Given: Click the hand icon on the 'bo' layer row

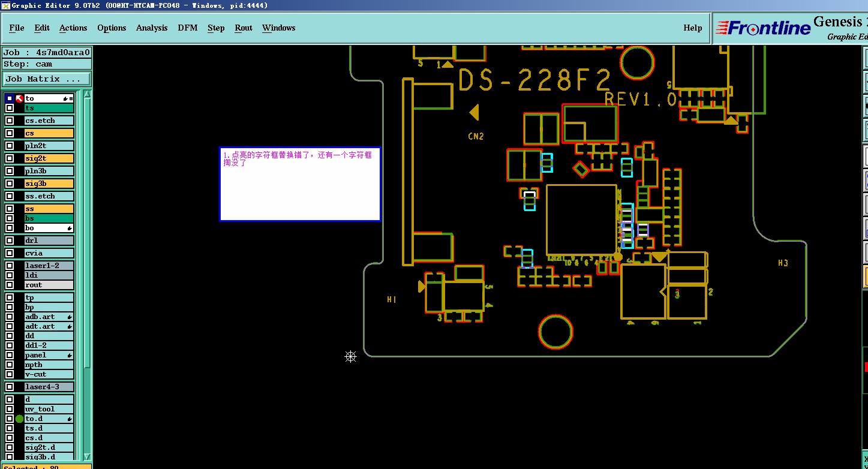Looking at the screenshot, I should 70,228.
